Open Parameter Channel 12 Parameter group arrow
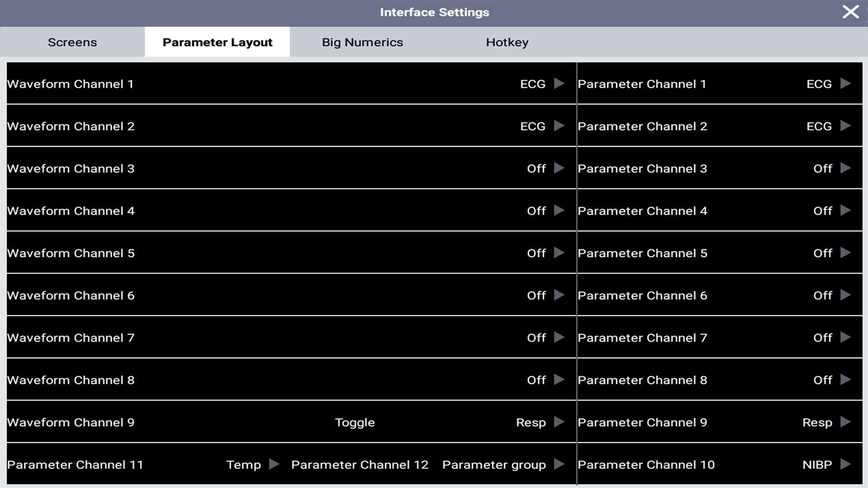Image resolution: width=868 pixels, height=488 pixels. click(x=559, y=465)
